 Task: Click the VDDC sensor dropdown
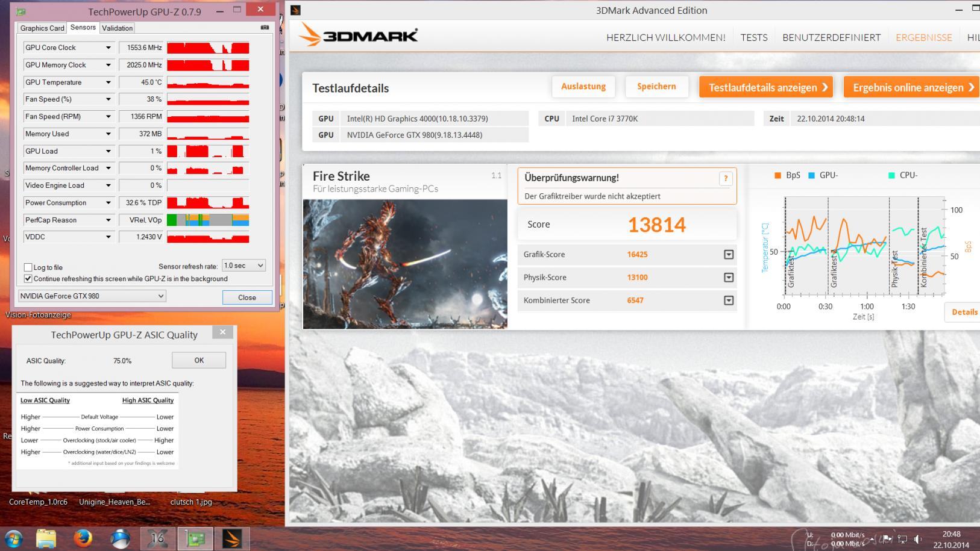108,237
